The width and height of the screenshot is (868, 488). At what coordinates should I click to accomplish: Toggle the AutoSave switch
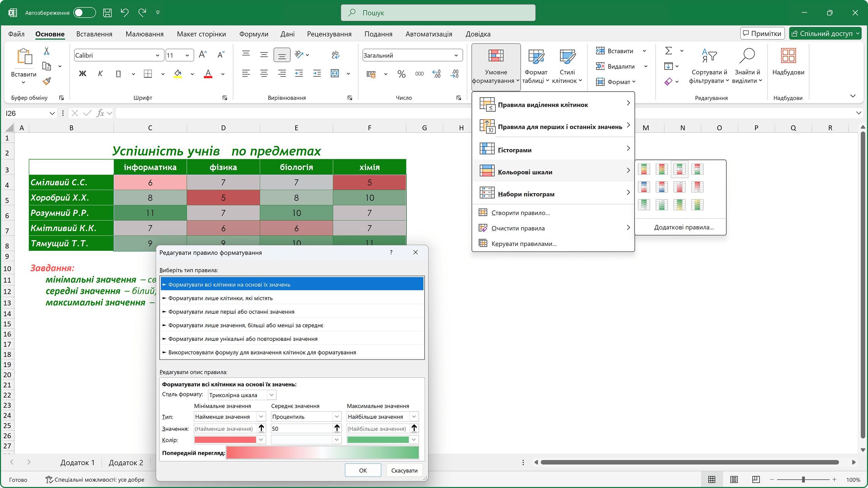[x=84, y=13]
